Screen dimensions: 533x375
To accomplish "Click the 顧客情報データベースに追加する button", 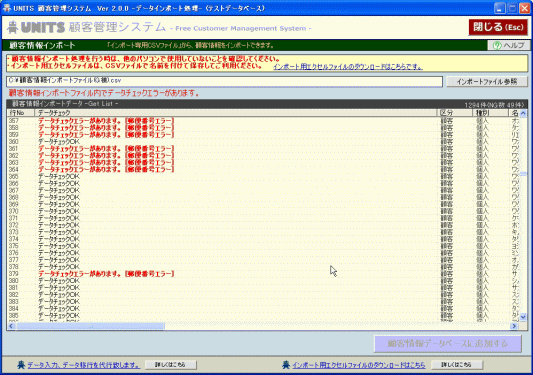I will pos(448,344).
